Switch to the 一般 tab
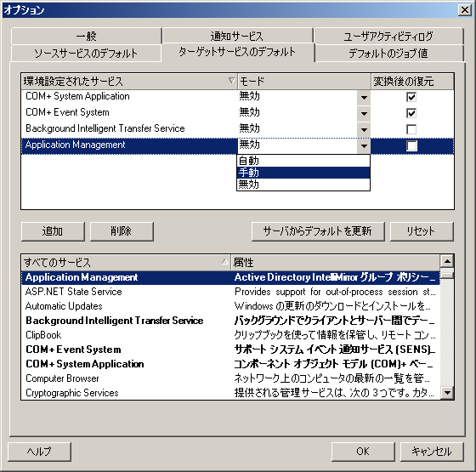Screen dimensions: 476x472 86,36
